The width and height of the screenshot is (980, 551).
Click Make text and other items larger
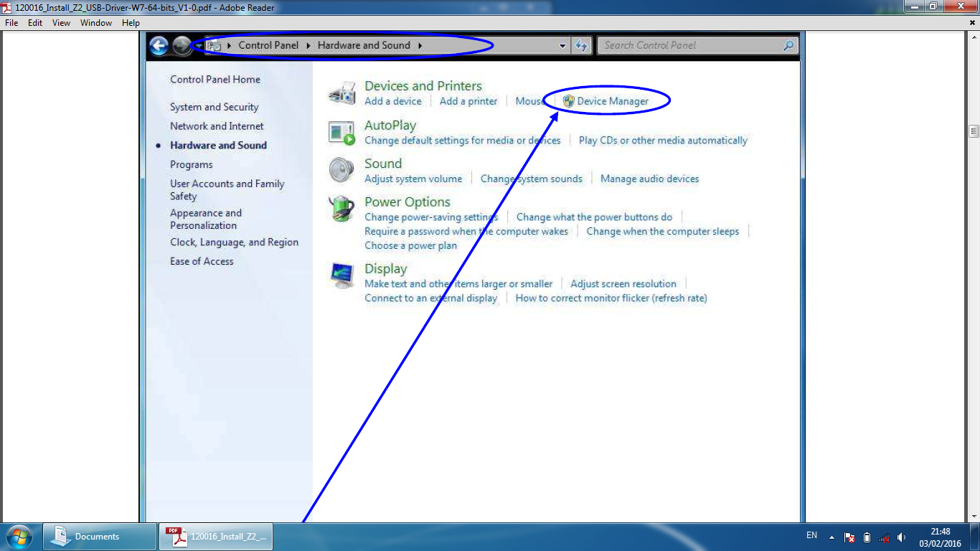[x=458, y=283]
